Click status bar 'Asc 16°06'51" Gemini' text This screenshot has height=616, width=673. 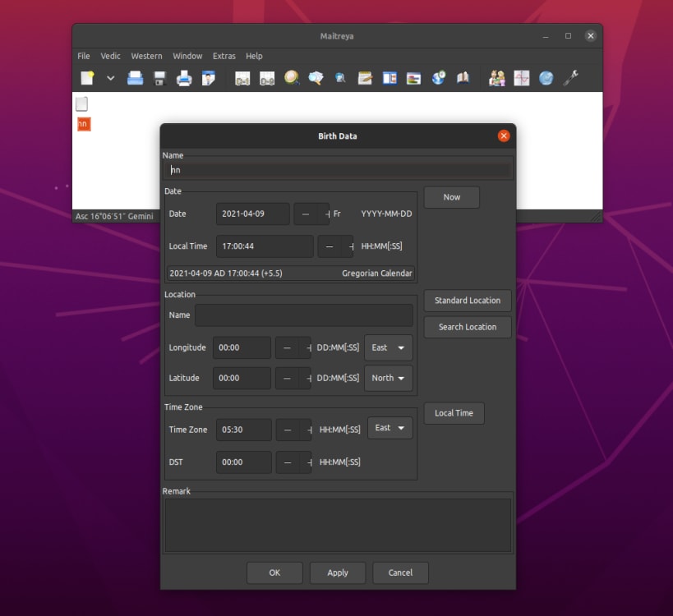pos(114,216)
